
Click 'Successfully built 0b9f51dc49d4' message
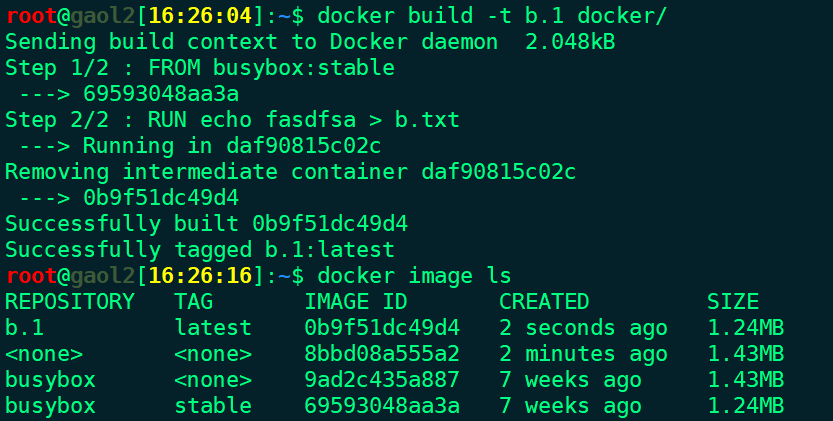[207, 224]
